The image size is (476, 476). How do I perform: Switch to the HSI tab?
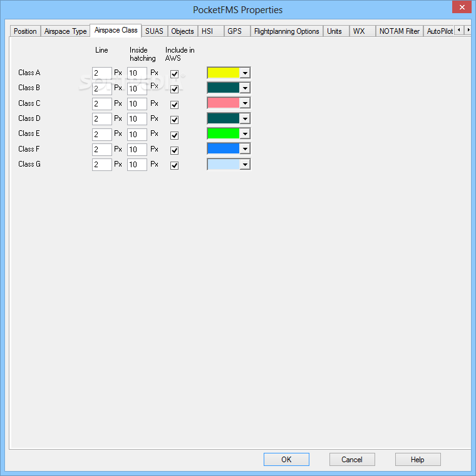tap(210, 31)
